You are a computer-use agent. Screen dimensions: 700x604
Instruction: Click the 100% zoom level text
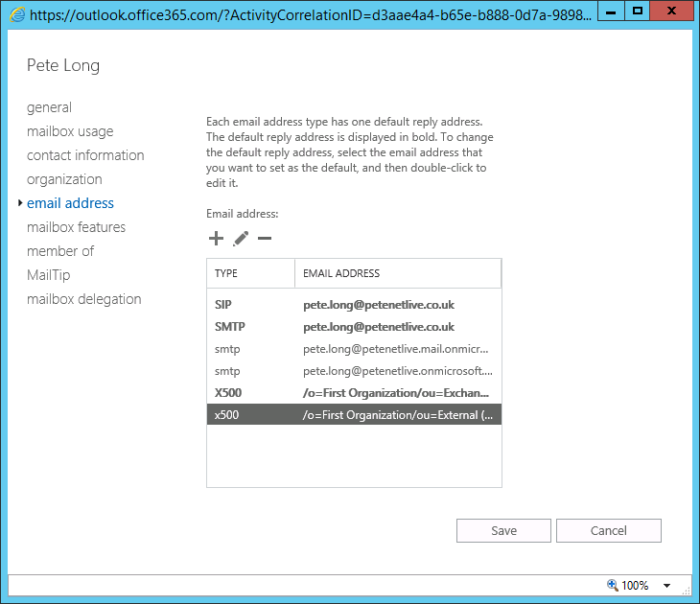(635, 585)
